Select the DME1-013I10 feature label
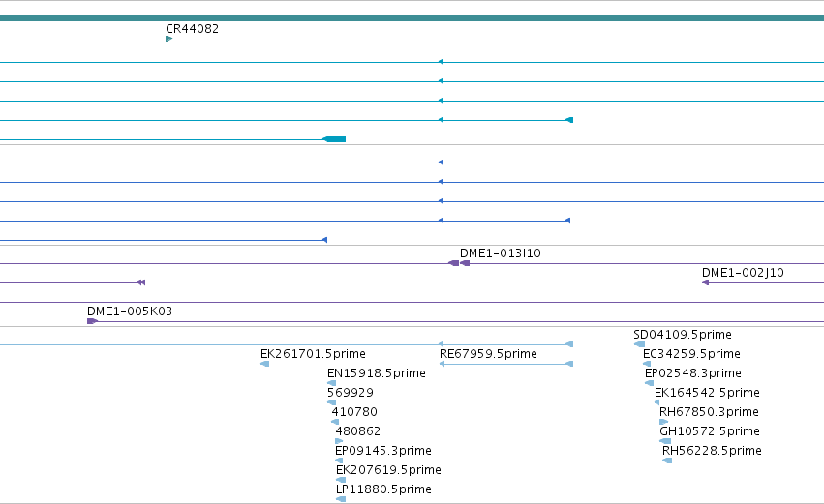Screen dimensions: 824x504 501,253
